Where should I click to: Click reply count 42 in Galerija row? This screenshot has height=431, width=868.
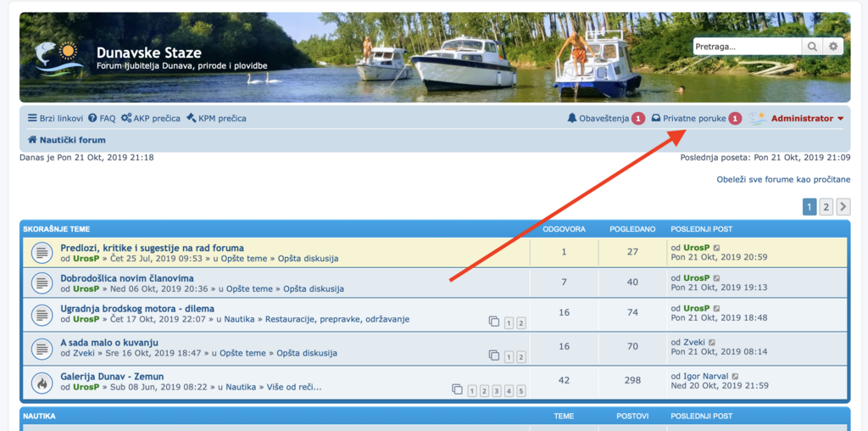pyautogui.click(x=564, y=380)
